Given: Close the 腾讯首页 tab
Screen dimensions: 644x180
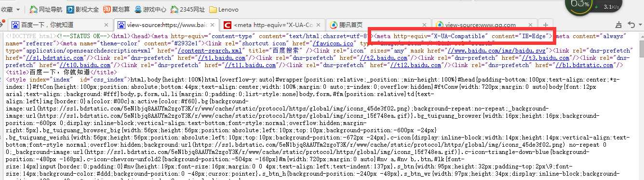Looking at the screenshot, I should [x=425, y=25].
